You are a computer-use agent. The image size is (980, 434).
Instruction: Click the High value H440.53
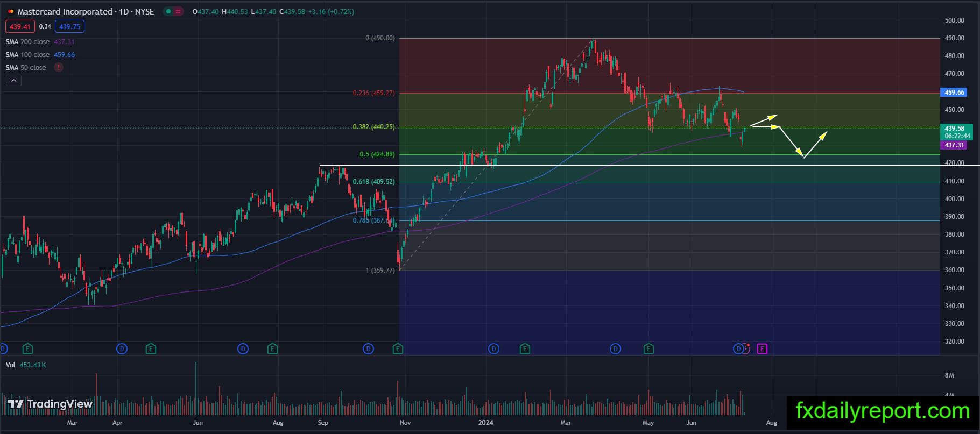pos(235,11)
